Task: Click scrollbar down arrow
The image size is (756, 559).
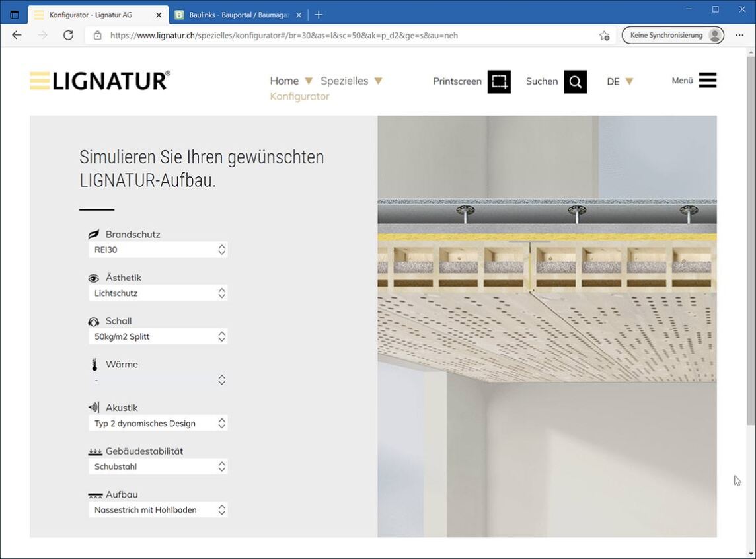Action: [x=751, y=554]
